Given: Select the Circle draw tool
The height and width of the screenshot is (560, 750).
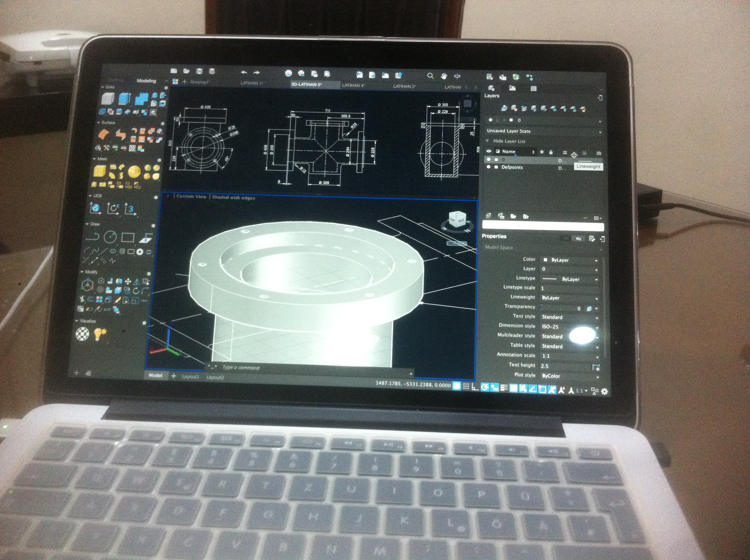Looking at the screenshot, I should (110, 237).
